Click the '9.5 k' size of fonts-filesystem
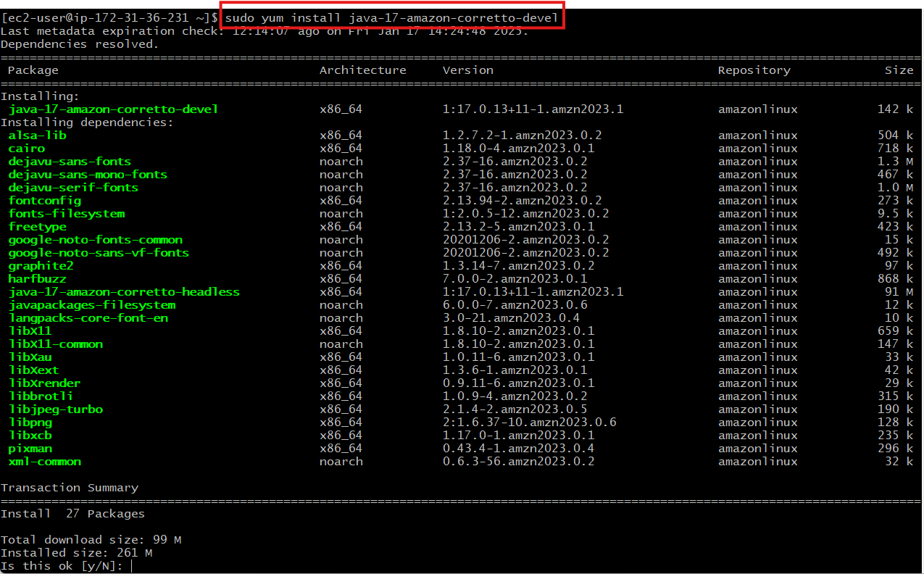924x574 pixels. pyautogui.click(x=896, y=214)
